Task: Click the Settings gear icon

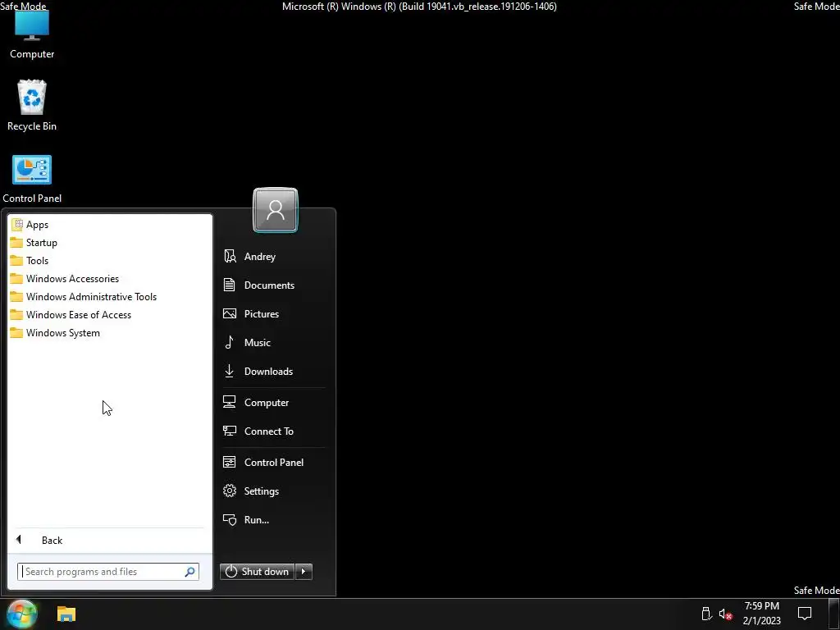Action: tap(230, 491)
